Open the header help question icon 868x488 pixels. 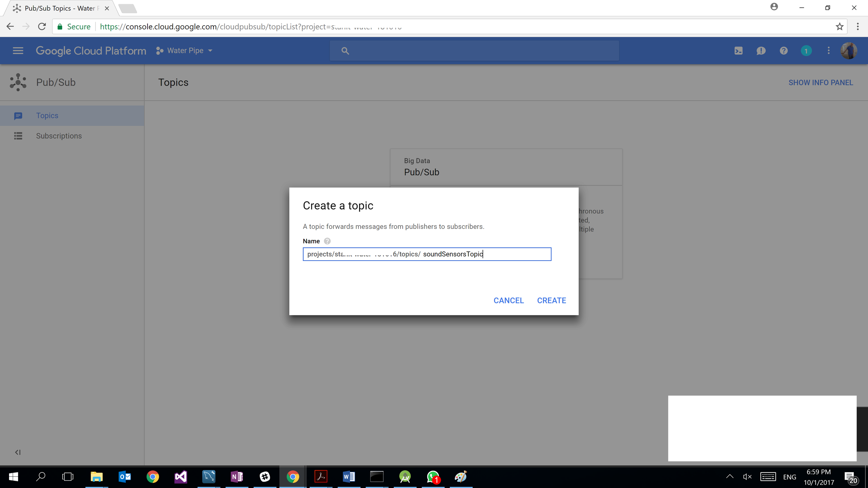(783, 51)
